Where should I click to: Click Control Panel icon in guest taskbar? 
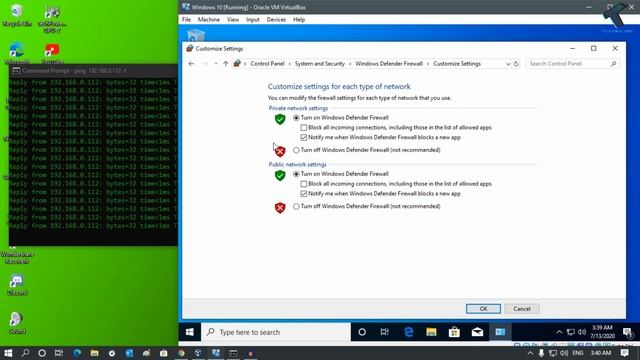[500, 332]
